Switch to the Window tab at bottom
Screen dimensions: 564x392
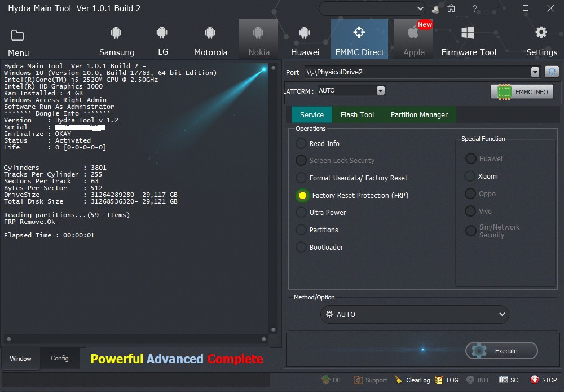20,359
